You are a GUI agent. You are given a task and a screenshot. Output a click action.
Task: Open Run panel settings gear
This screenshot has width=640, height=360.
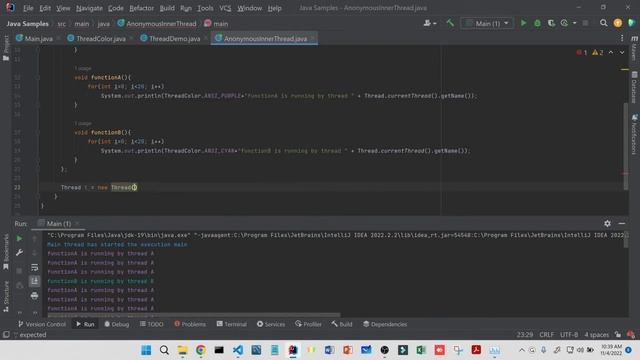tap(607, 223)
